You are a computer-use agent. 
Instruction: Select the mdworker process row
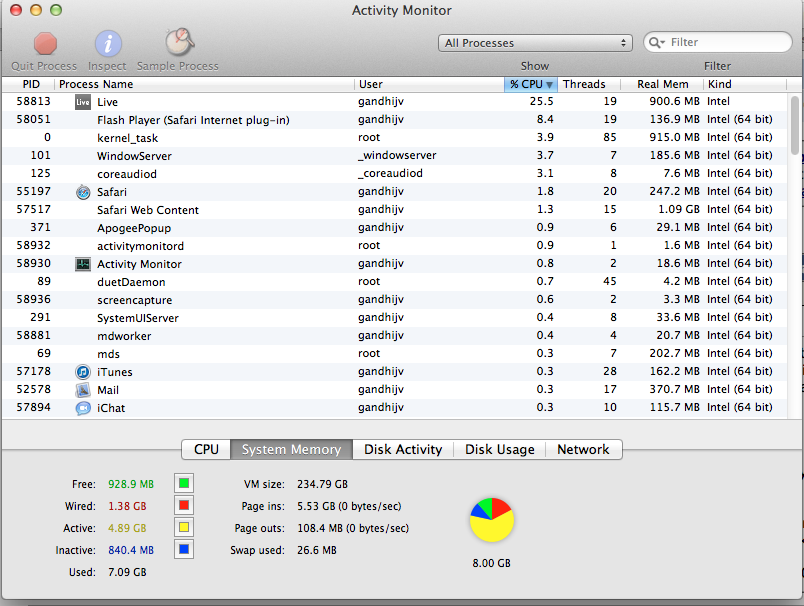395,336
